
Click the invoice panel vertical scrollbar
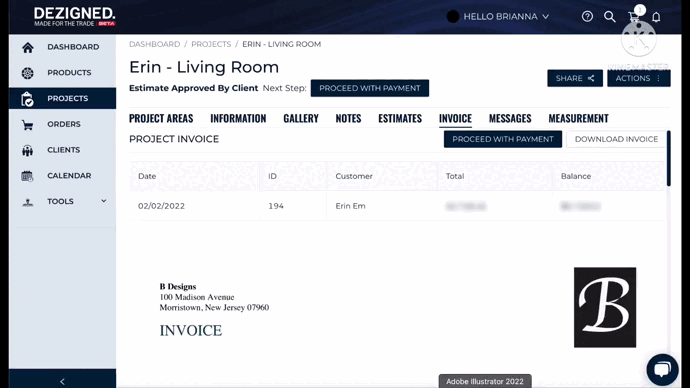668,158
